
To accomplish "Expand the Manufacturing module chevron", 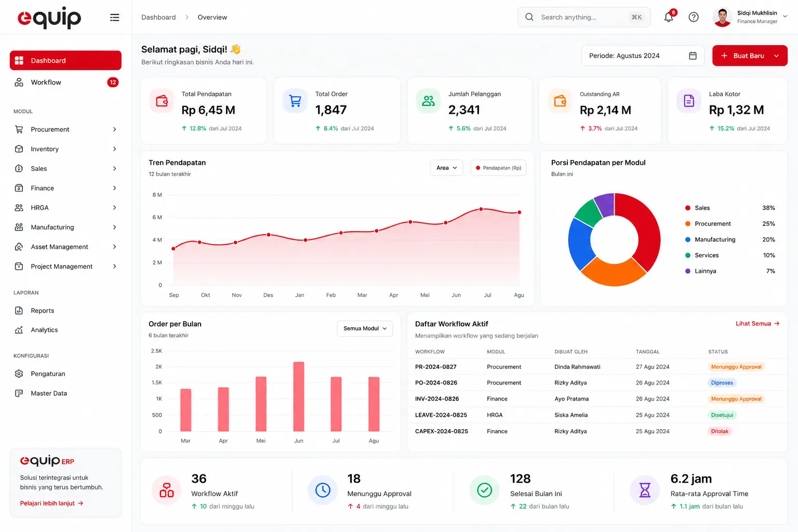I will click(115, 227).
